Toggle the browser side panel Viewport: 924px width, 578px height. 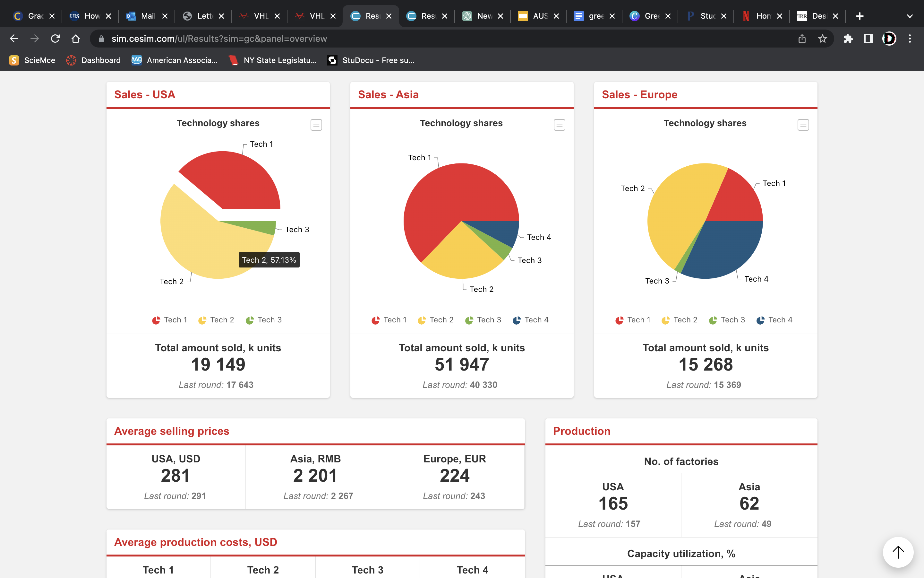(x=868, y=39)
